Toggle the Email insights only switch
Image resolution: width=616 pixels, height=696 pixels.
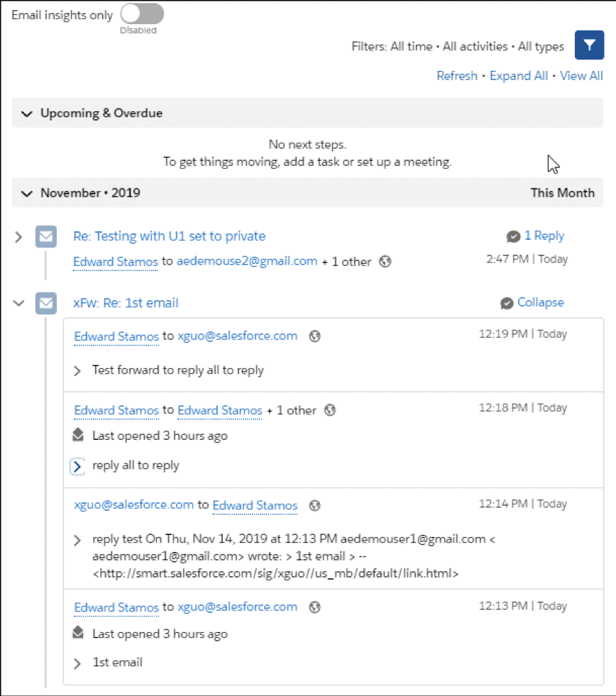click(x=142, y=14)
